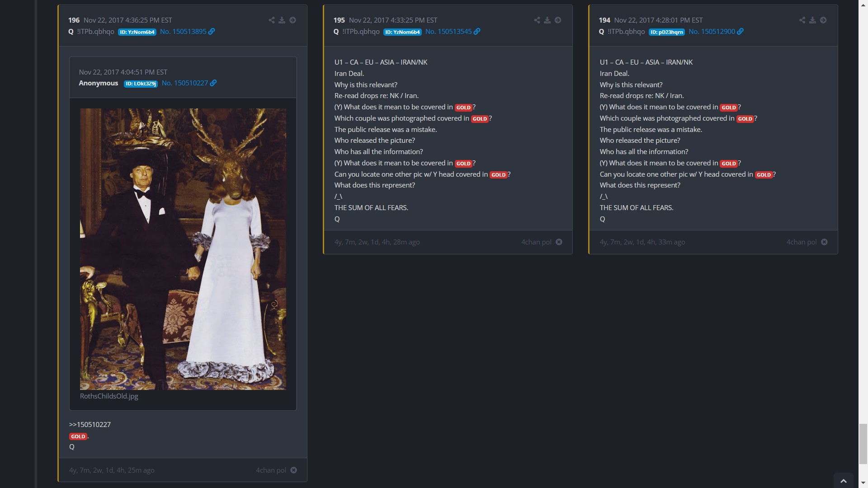The width and height of the screenshot is (868, 488).
Task: Click post number 196 header
Action: point(74,20)
